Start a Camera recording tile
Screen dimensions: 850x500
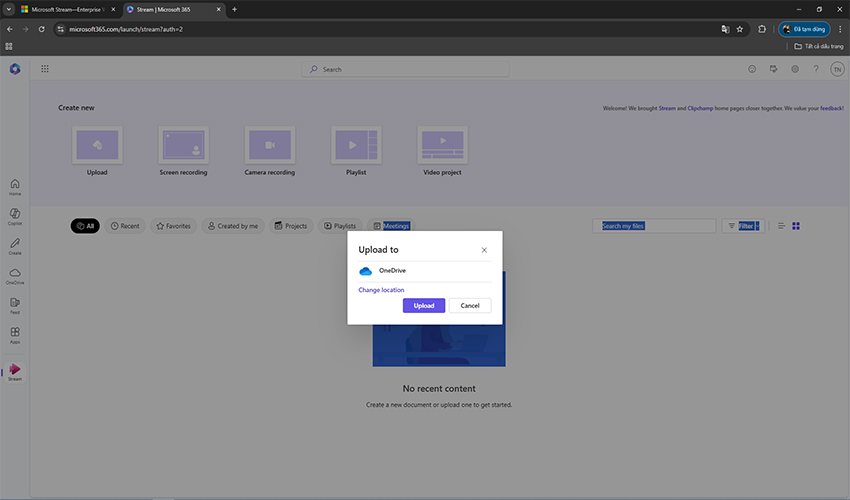tap(269, 151)
